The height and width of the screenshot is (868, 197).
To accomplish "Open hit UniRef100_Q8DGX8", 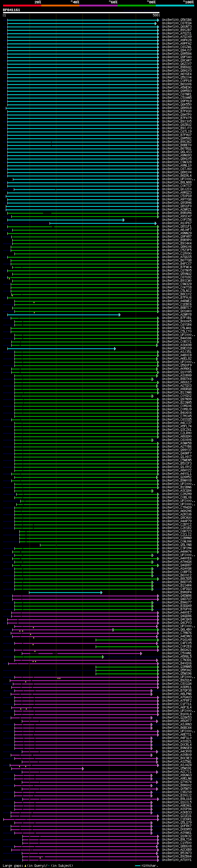I will (x=177, y=846).
